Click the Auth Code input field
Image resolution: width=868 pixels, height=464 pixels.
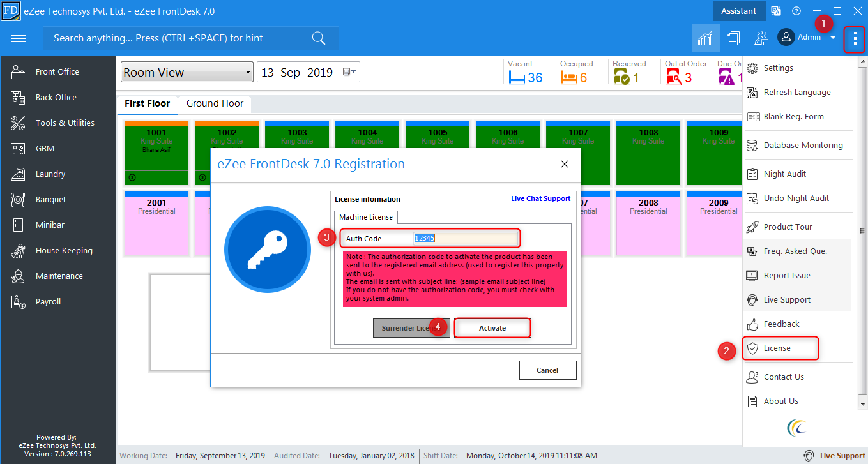tap(466, 239)
